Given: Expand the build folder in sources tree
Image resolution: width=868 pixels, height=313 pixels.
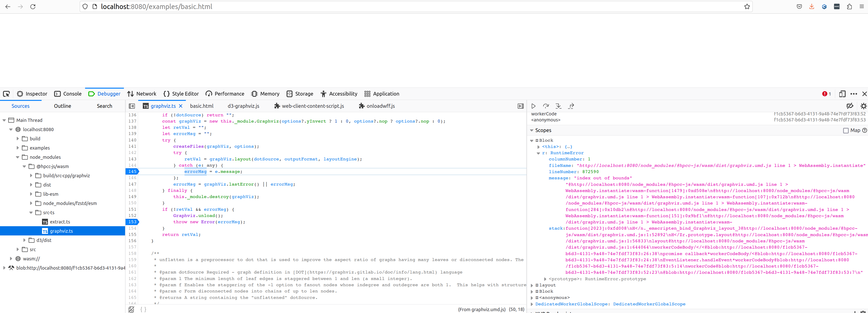Looking at the screenshot, I should 18,138.
